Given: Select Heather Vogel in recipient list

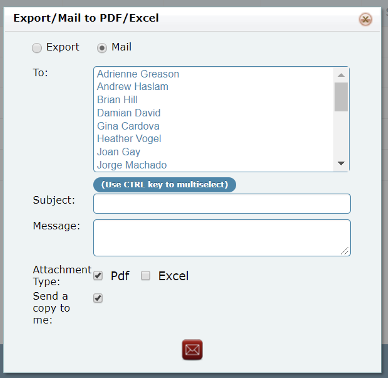Looking at the screenshot, I should [x=215, y=139].
